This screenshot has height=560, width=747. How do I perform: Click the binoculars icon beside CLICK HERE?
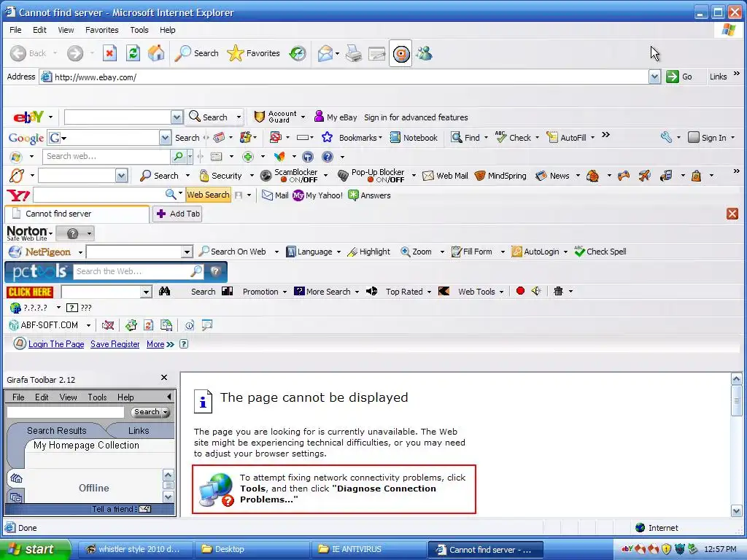pyautogui.click(x=164, y=292)
